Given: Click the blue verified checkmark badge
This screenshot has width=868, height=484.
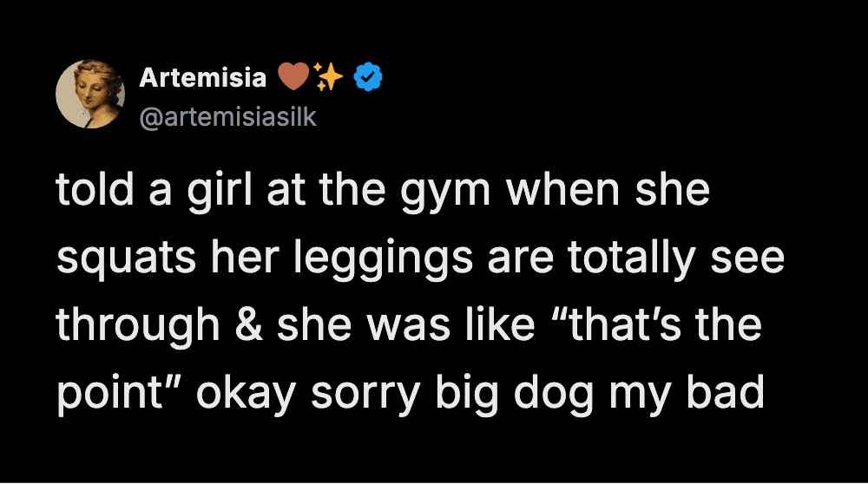Looking at the screenshot, I should click(370, 78).
